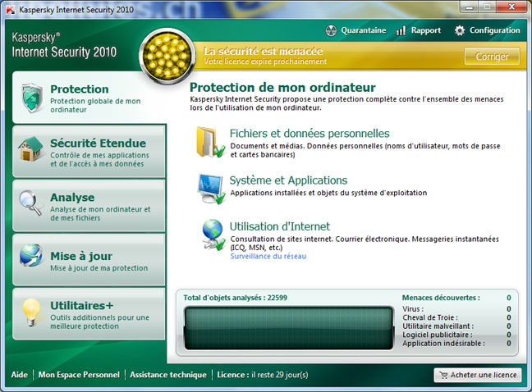Image resolution: width=532 pixels, height=392 pixels.
Task: Click the Corriger button
Action: click(x=492, y=57)
